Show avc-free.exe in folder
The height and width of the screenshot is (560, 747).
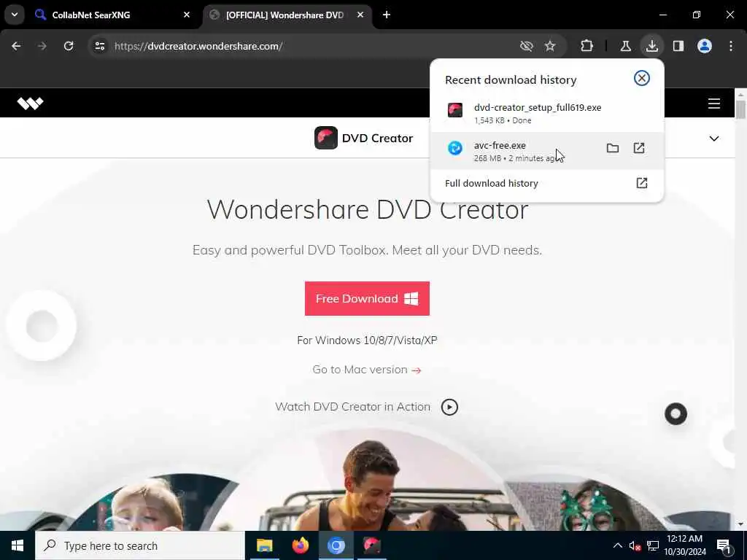point(613,148)
